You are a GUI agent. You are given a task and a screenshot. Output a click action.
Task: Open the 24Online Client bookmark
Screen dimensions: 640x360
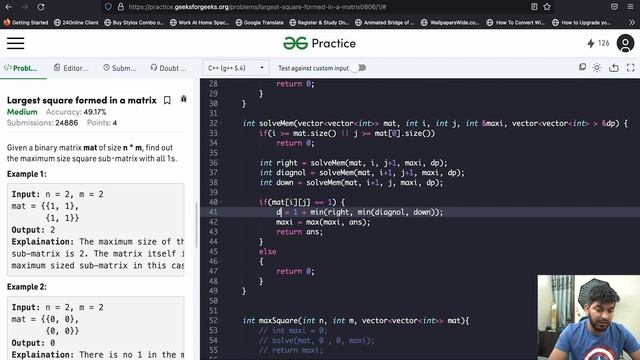[x=76, y=22]
